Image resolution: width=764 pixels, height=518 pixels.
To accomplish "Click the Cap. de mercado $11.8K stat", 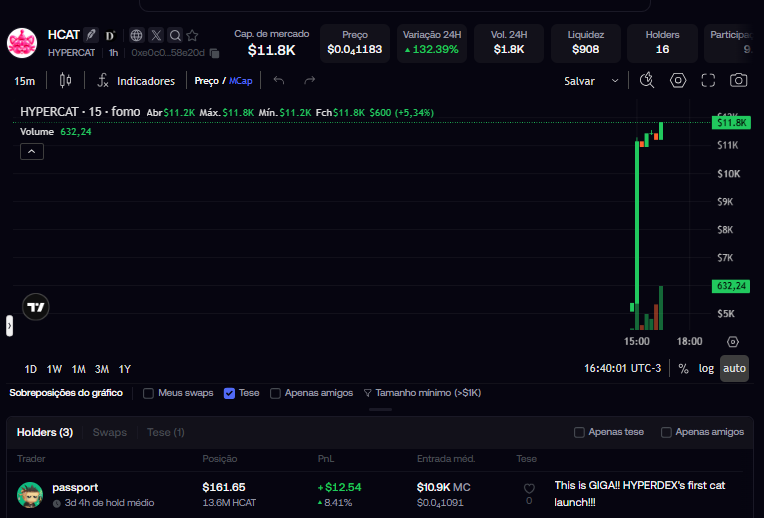I will [271, 43].
